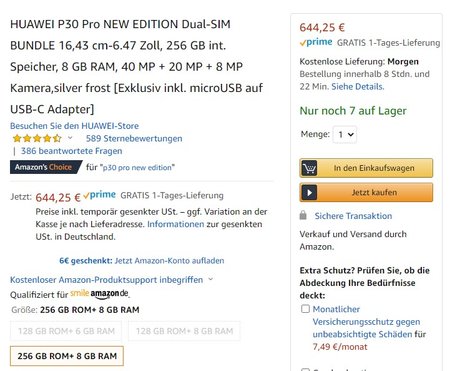The width and height of the screenshot is (450, 371).
Task: Open Siehe Details delivery link
Action: click(358, 87)
